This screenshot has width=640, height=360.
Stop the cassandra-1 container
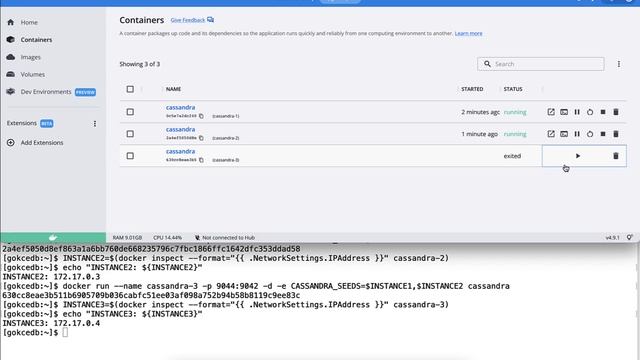(603, 112)
